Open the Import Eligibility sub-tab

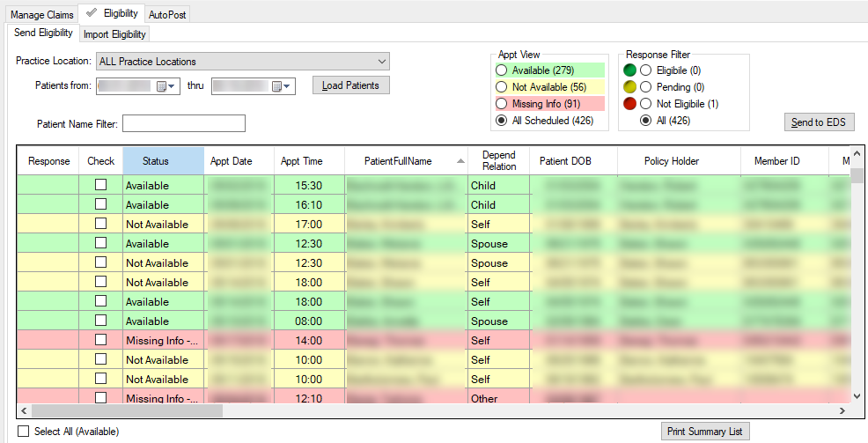click(x=115, y=34)
